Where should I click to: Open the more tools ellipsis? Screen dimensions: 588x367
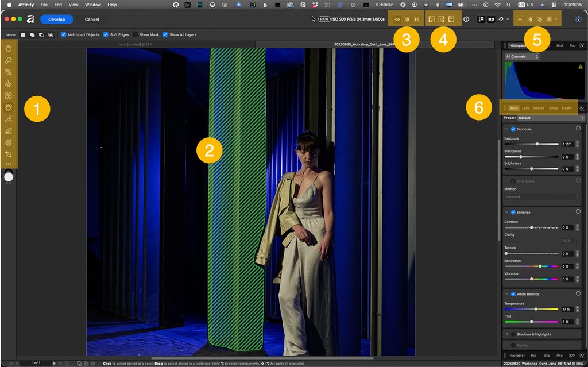click(x=8, y=164)
